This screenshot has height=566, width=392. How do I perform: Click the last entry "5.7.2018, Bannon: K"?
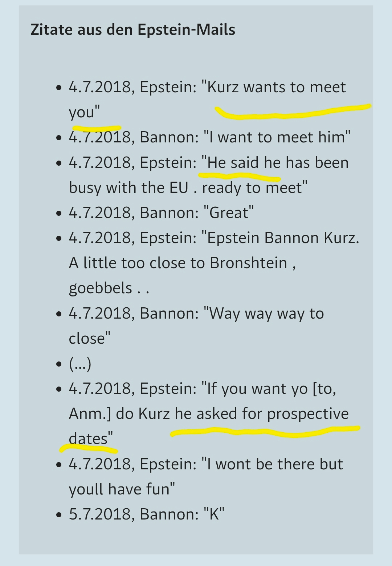[x=147, y=514]
